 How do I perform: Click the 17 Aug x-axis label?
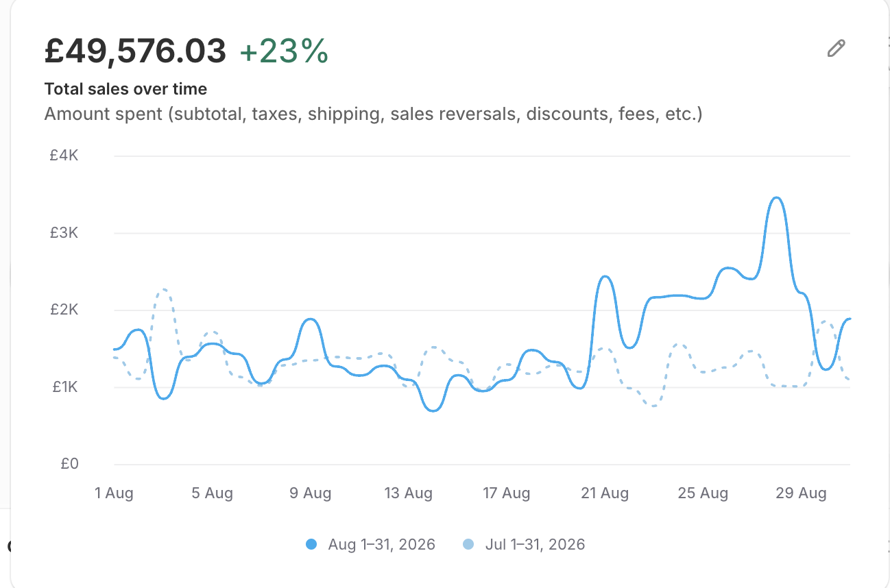(x=507, y=493)
